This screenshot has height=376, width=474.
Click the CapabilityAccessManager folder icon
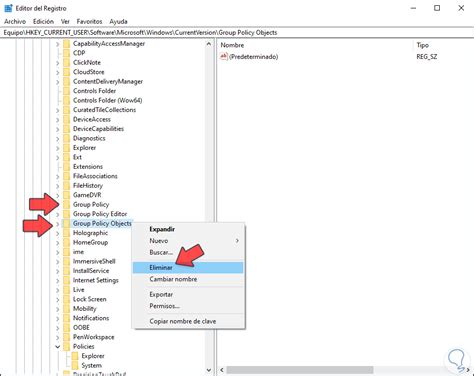[67, 44]
